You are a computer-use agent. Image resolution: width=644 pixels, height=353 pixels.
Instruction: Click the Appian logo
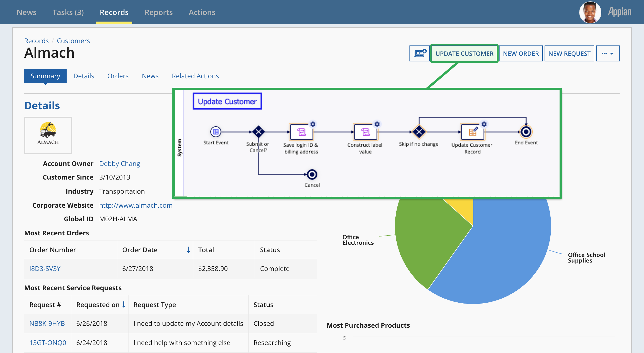coord(620,12)
